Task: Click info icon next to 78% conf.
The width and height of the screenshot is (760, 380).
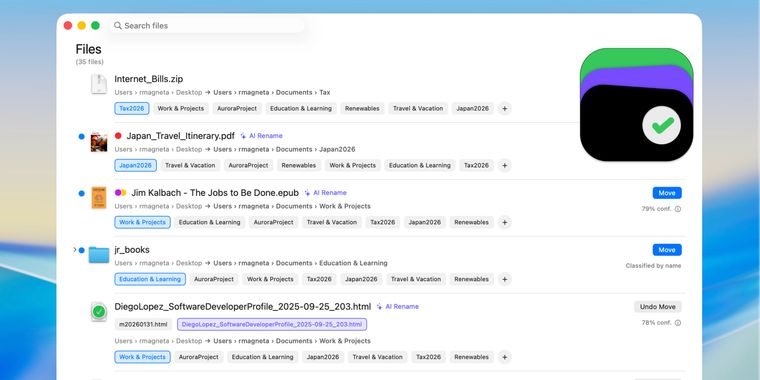Action: click(x=678, y=323)
